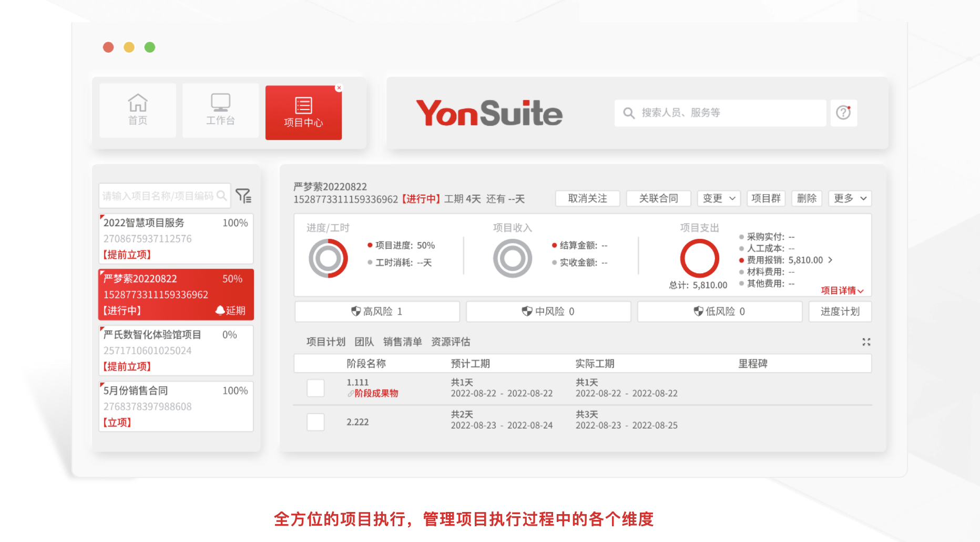Open the 销售清单 tab
This screenshot has width=980, height=542.
(402, 342)
